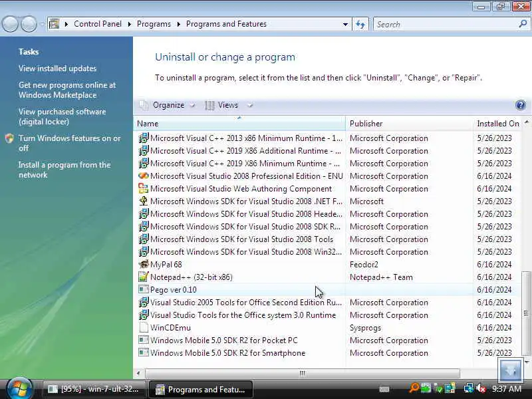532x399 pixels.
Task: Select Visual Studio Tools for Office system 3.0
Action: pyautogui.click(x=327, y=315)
